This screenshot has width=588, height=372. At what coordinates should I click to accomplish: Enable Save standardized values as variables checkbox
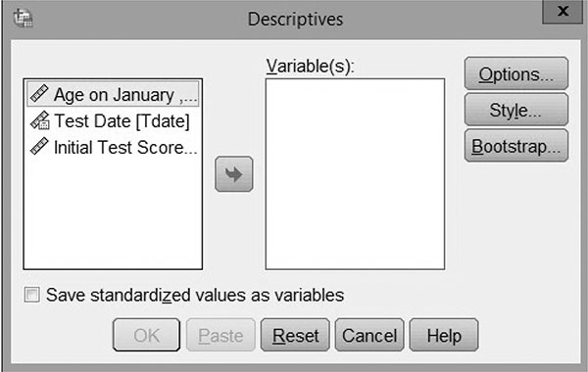[32, 295]
